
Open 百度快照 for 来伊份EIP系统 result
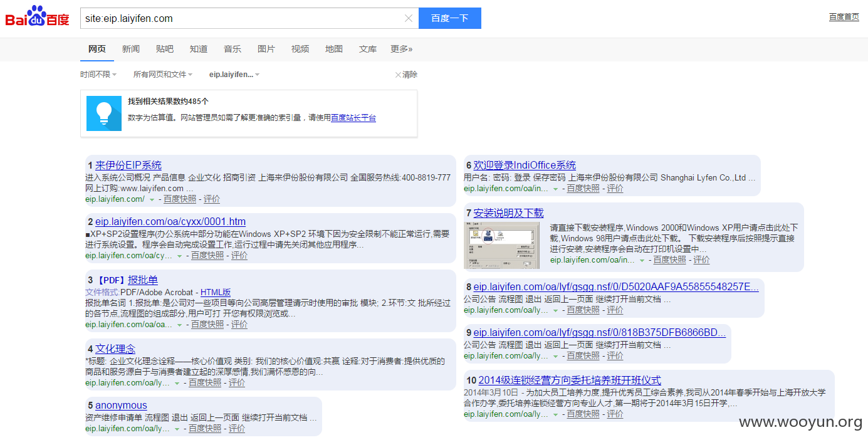click(180, 199)
